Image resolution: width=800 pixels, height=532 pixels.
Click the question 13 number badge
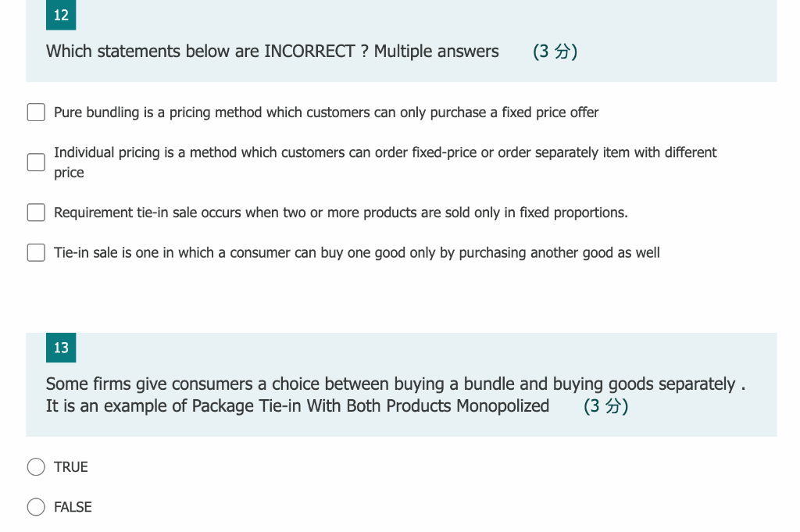[x=61, y=348]
